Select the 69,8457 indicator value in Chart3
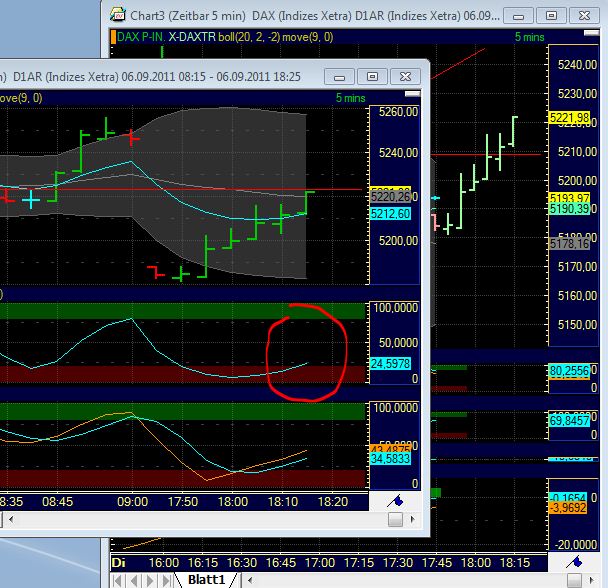 569,420
